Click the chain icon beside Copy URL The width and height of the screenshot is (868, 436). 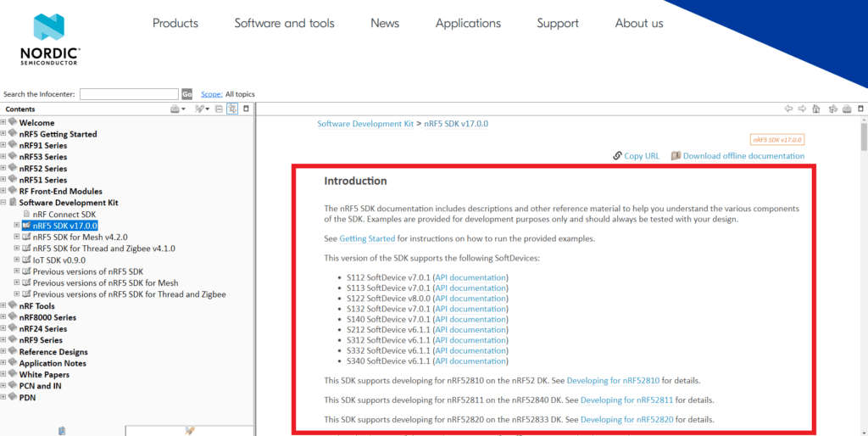click(617, 156)
